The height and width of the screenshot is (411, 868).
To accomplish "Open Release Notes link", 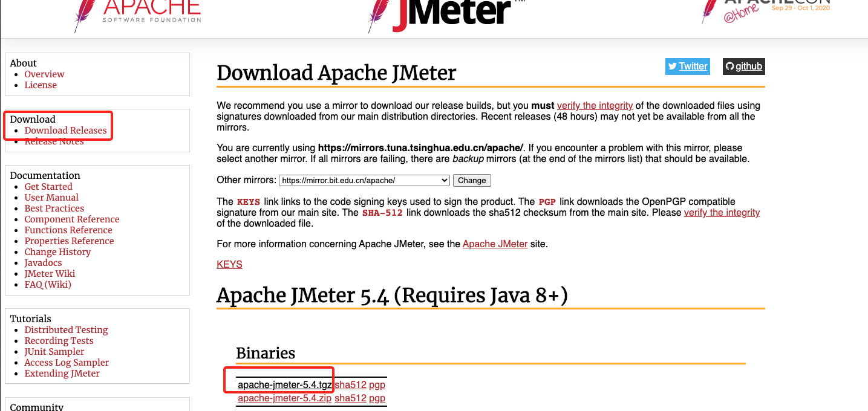I will coord(54,141).
